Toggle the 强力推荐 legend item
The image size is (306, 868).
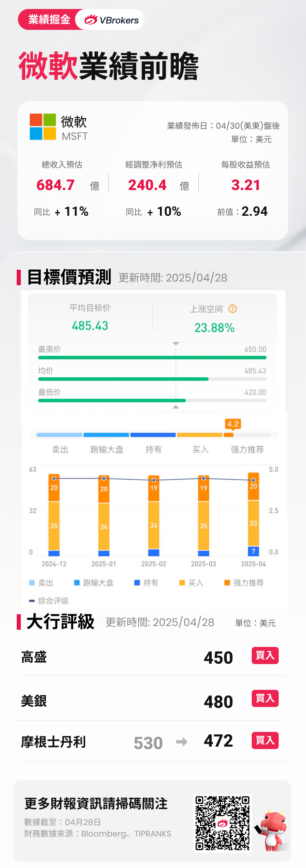coord(244,583)
